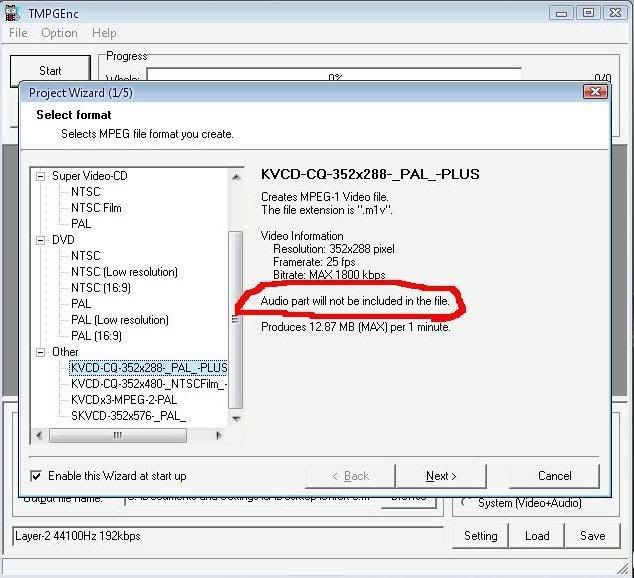Select SKVCD-352x576-_PAL_ template
The width and height of the screenshot is (634, 578).
point(128,416)
